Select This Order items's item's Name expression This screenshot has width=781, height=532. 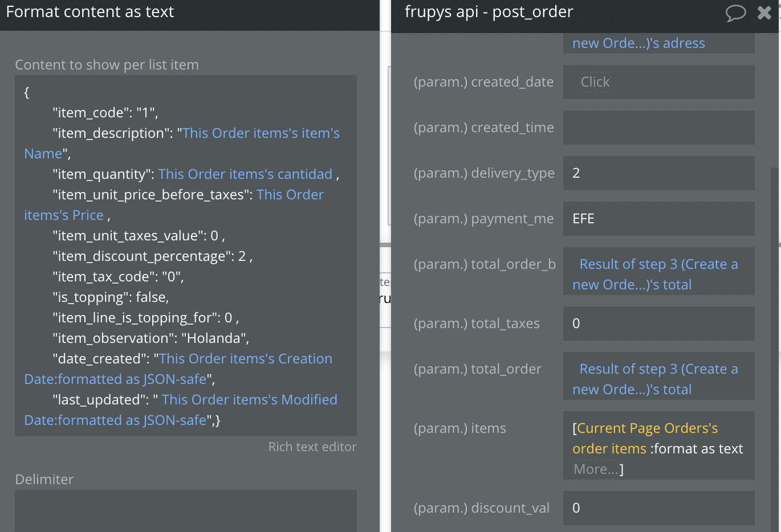[259, 133]
